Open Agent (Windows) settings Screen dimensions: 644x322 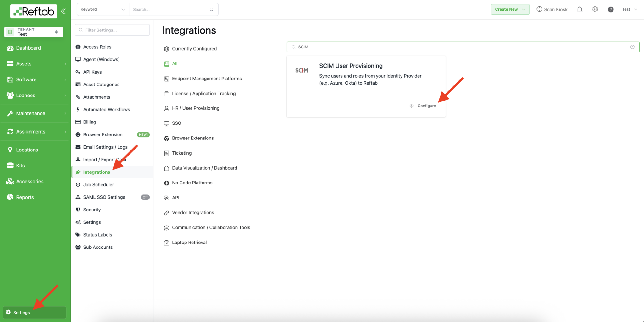113,59
